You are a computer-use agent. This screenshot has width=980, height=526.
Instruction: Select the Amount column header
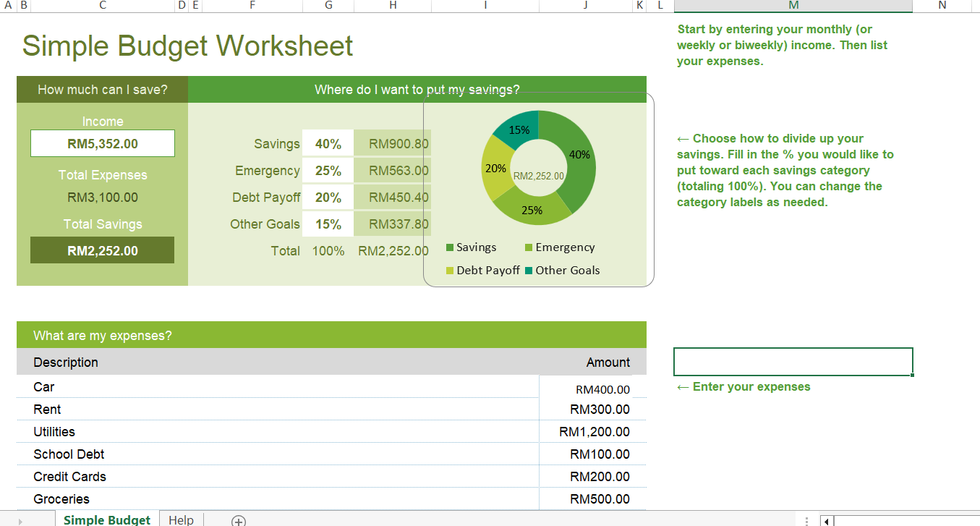[x=608, y=362]
